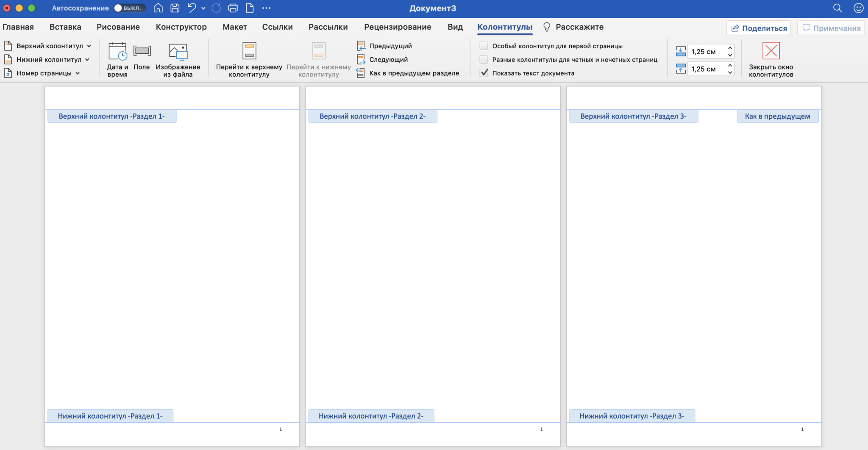
Task: Go to the Предыдущий header section
Action: (x=385, y=46)
